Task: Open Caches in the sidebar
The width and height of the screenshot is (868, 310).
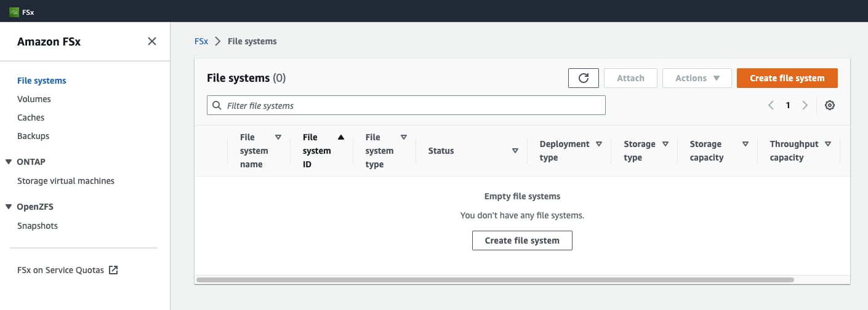Action: pos(31,117)
